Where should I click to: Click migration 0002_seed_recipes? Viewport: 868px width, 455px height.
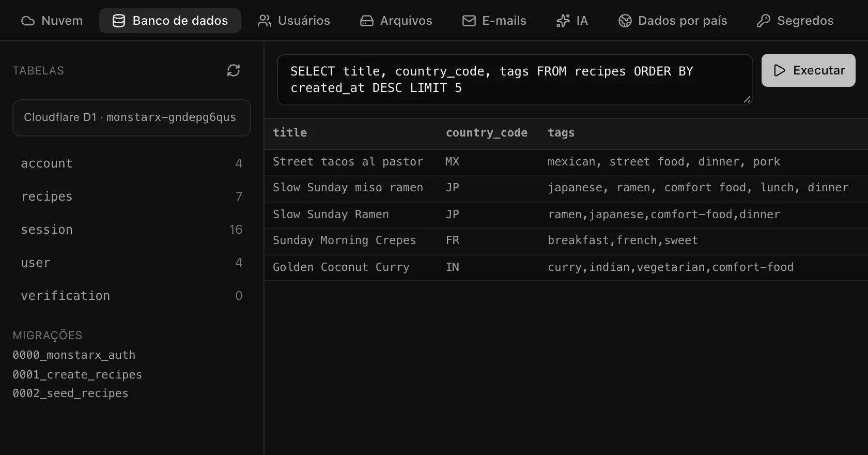tap(71, 393)
